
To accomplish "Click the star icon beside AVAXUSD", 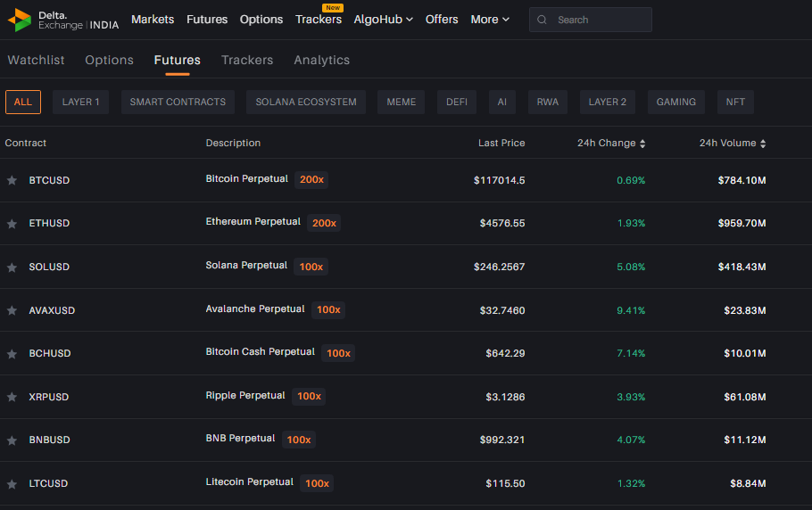I will tap(12, 310).
